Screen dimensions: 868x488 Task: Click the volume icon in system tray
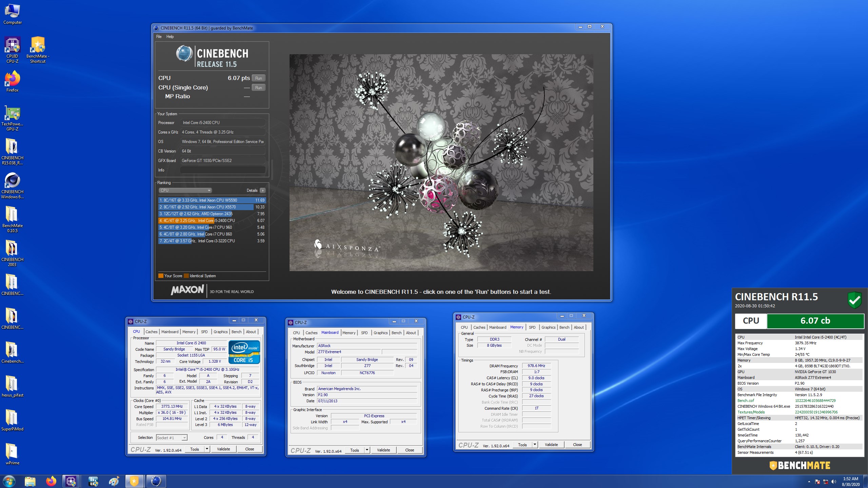tap(834, 482)
